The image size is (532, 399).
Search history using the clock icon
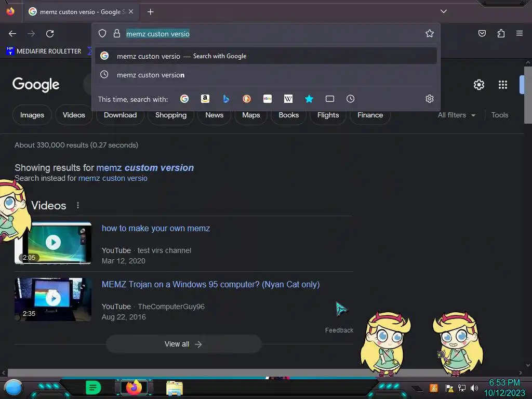(351, 99)
